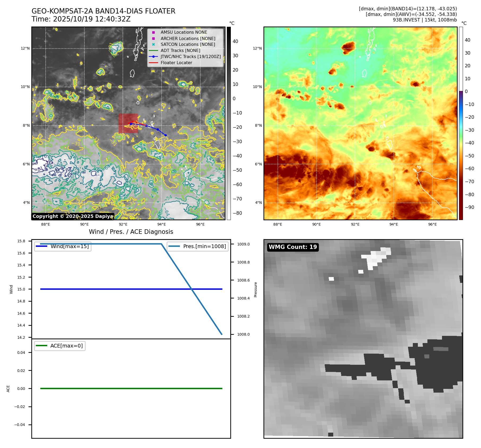Click the 93B.INVEST storm info text
The width and height of the screenshot is (481, 448).
coord(425,20)
